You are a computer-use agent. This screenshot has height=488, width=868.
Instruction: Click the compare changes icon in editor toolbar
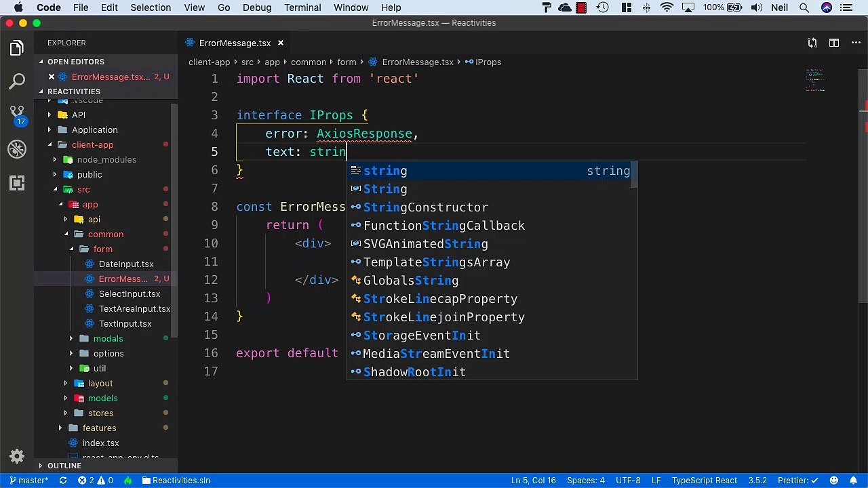click(812, 43)
